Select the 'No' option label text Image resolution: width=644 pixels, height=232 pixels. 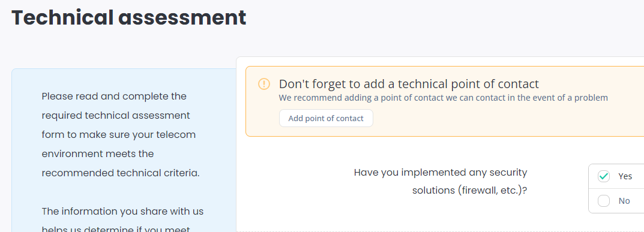[624, 201]
